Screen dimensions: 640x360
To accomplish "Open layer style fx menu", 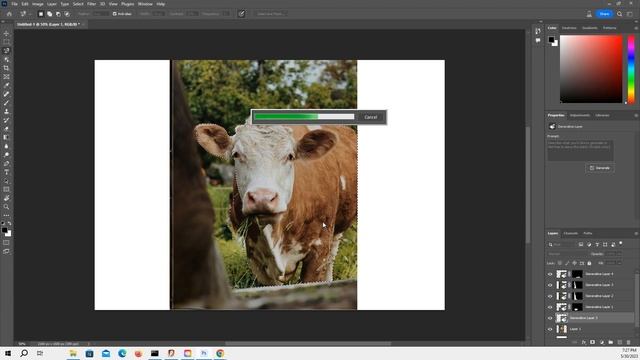I will 584,342.
